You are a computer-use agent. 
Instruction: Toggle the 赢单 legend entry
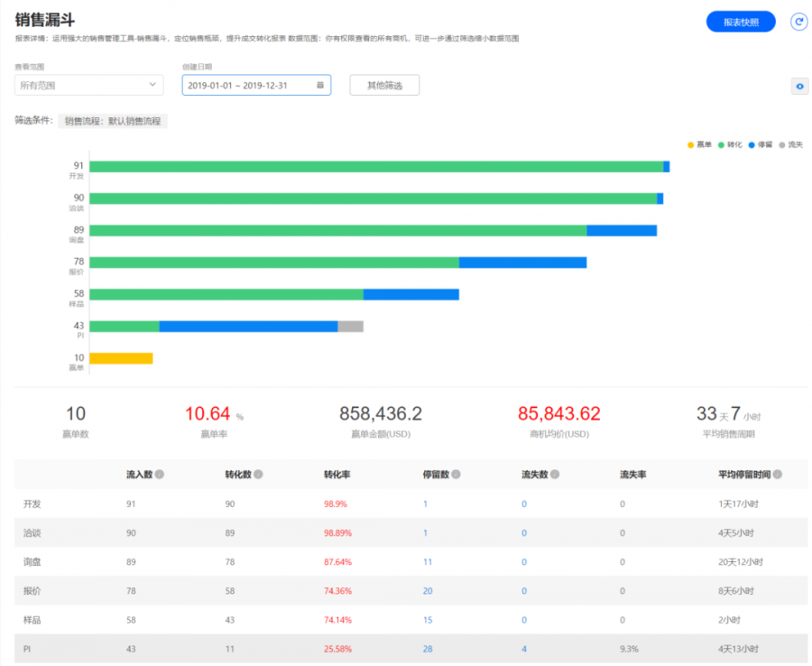[x=699, y=145]
